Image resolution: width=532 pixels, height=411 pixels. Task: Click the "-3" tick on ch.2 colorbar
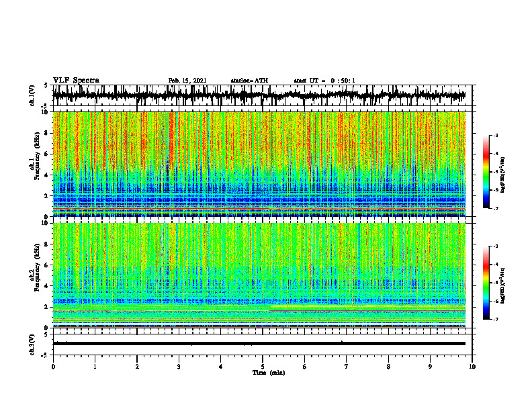496,246
